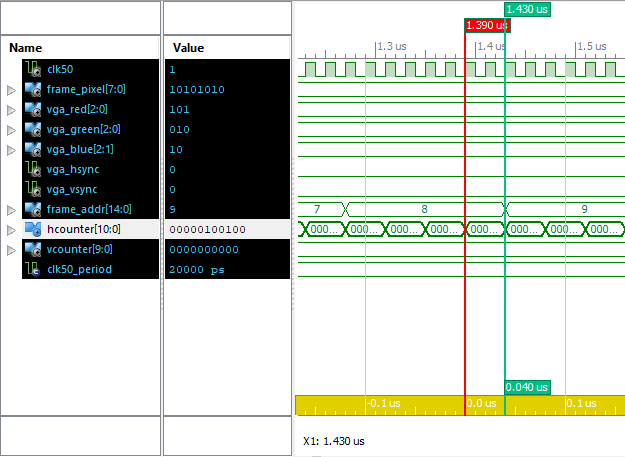Click the 0.1 us label on yellow ruler
This screenshot has width=625, height=457.
pos(582,403)
